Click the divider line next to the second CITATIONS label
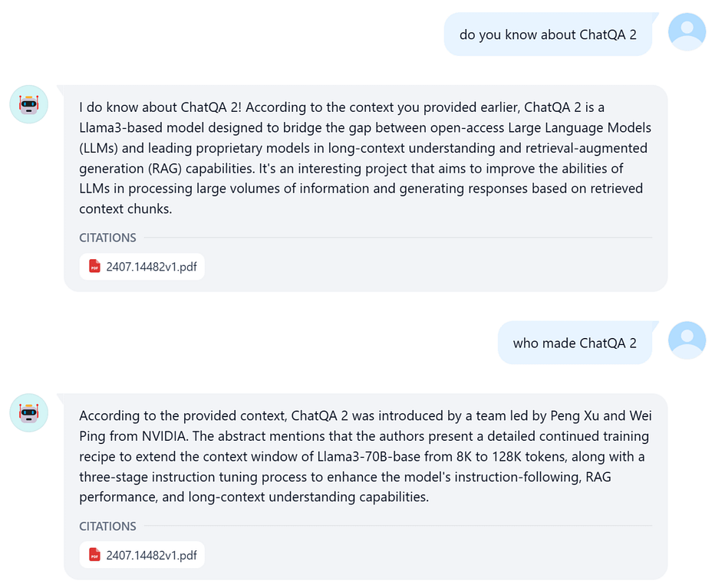The image size is (725, 588). pos(398,526)
